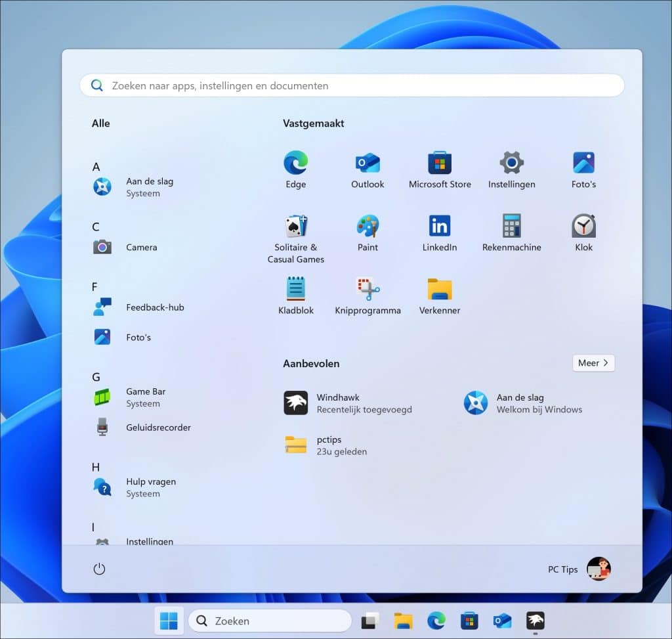Select Feedback-hub in apps list
The height and width of the screenshot is (639, 672).
[x=154, y=307]
